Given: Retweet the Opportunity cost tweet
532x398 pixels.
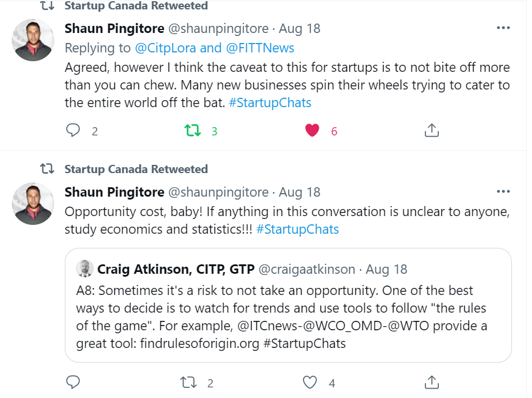Looking at the screenshot, I should click(x=189, y=383).
